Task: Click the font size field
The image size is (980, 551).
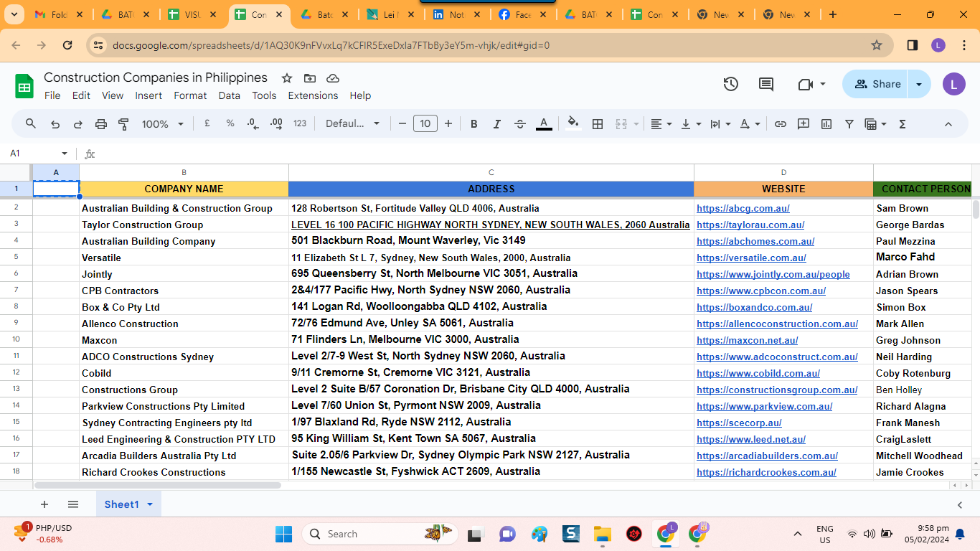Action: [x=425, y=124]
